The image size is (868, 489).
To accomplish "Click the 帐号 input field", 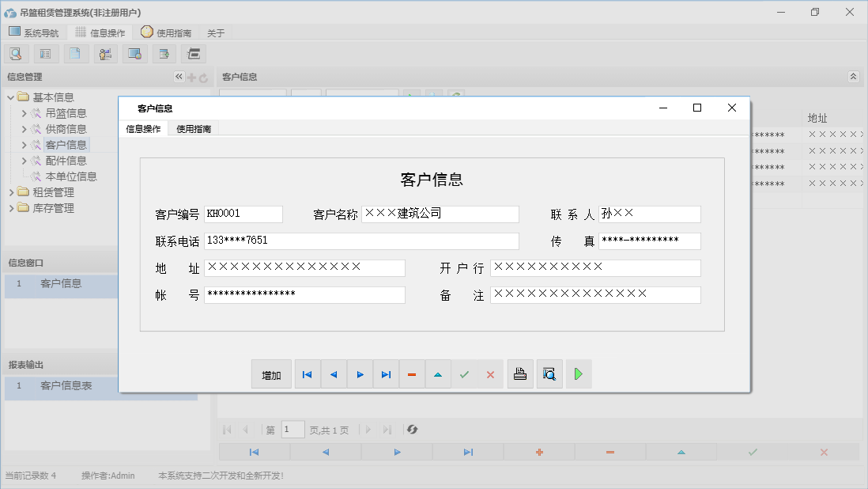I will point(304,294).
